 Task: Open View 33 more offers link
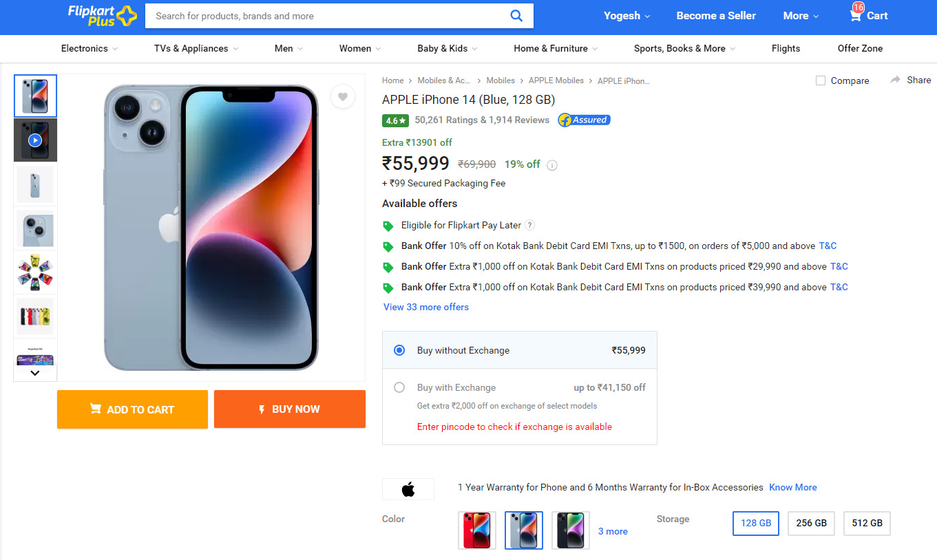coord(426,307)
